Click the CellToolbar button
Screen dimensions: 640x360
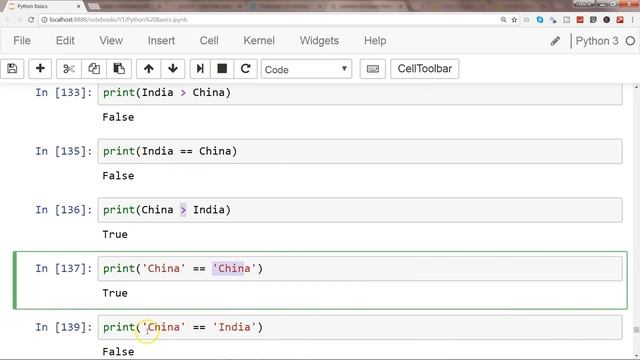point(424,69)
